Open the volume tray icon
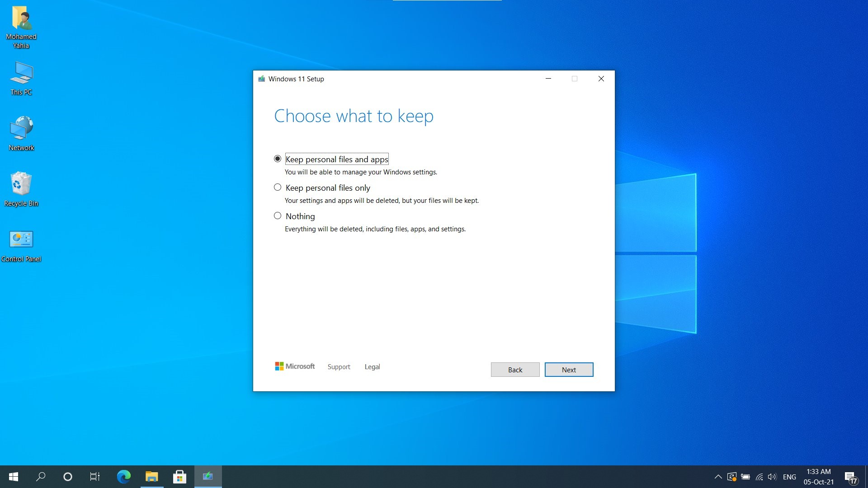The width and height of the screenshot is (868, 488). tap(772, 477)
